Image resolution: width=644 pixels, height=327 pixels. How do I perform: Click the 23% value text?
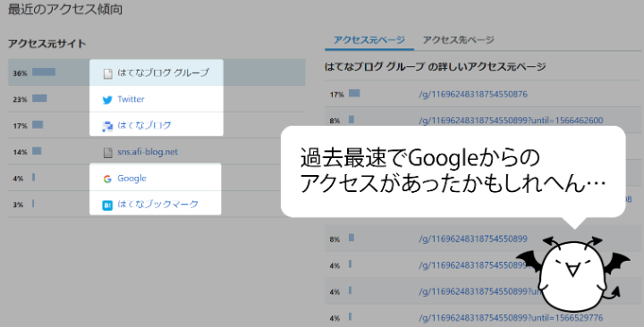pos(20,100)
